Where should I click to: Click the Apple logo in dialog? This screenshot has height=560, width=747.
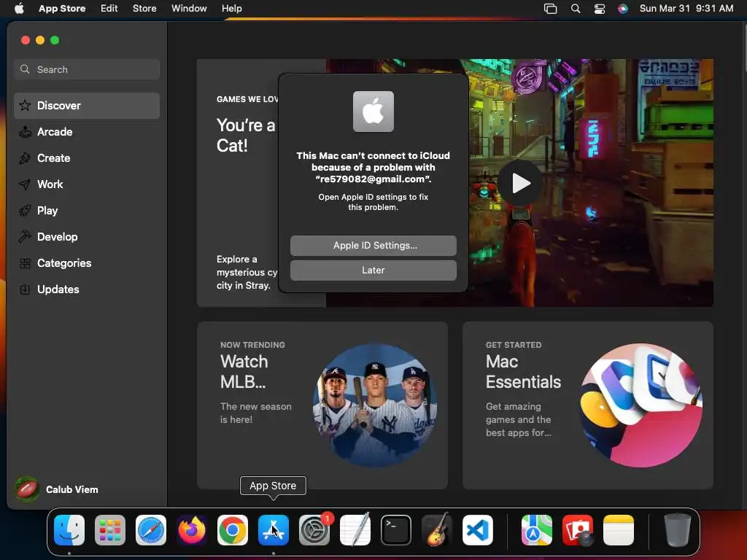[x=373, y=112]
